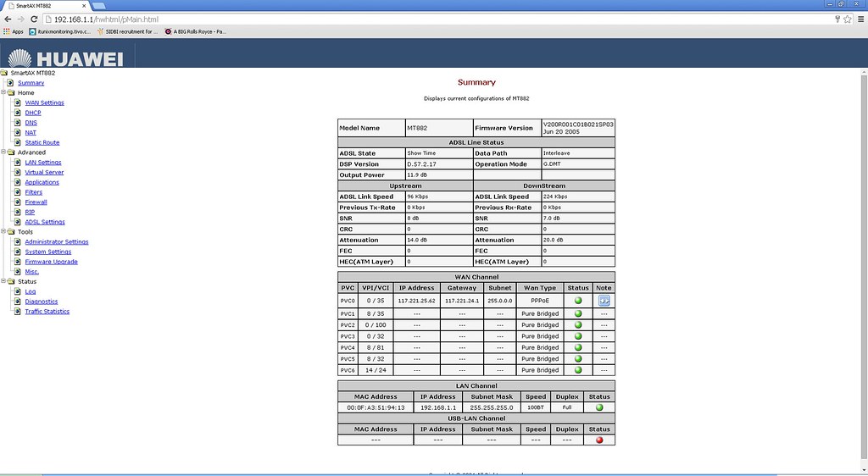Open Misc. link
Image resolution: width=868 pixels, height=476 pixels.
pos(32,272)
